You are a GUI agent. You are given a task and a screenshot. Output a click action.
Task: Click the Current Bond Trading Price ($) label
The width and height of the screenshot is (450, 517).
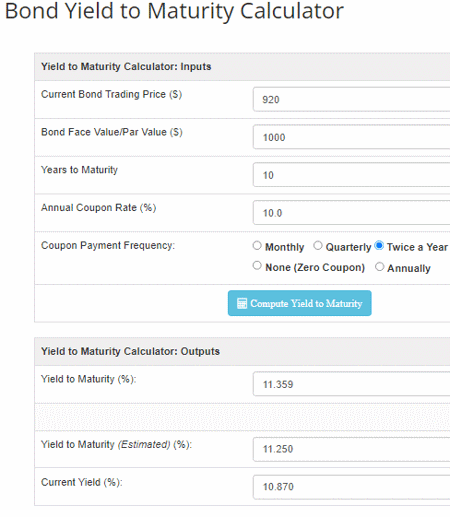pyautogui.click(x=111, y=94)
